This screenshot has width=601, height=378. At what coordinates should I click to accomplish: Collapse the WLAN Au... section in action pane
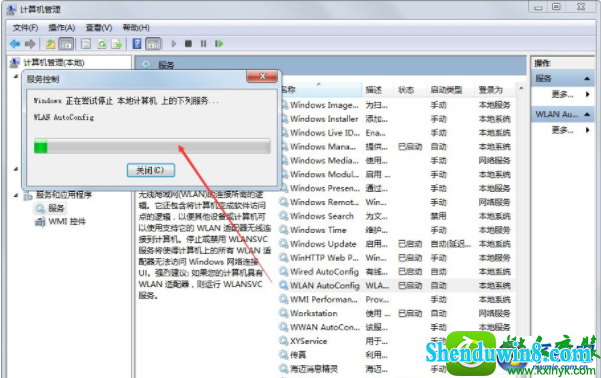(587, 114)
